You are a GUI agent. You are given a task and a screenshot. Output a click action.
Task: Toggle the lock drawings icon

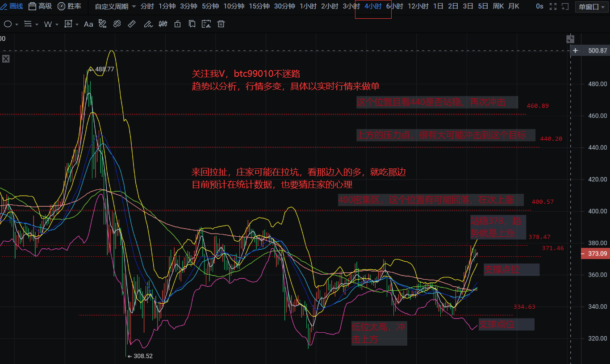point(177,24)
